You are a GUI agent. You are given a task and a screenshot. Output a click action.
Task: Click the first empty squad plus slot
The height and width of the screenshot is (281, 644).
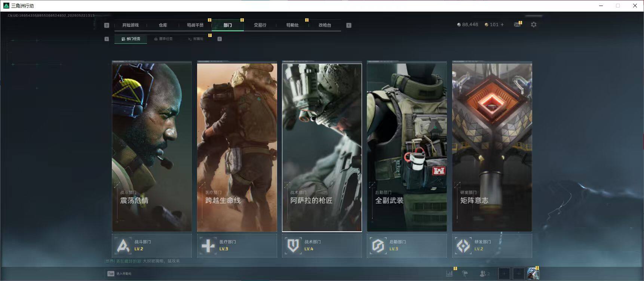pos(504,274)
